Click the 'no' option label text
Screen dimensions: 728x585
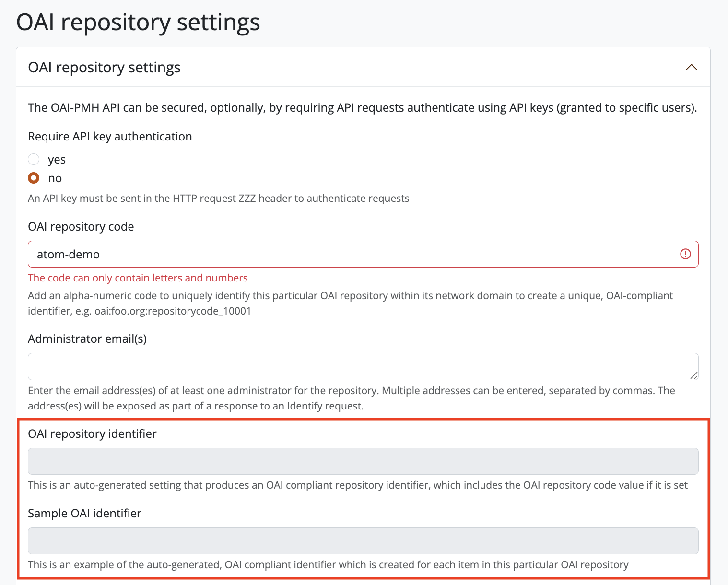[55, 178]
